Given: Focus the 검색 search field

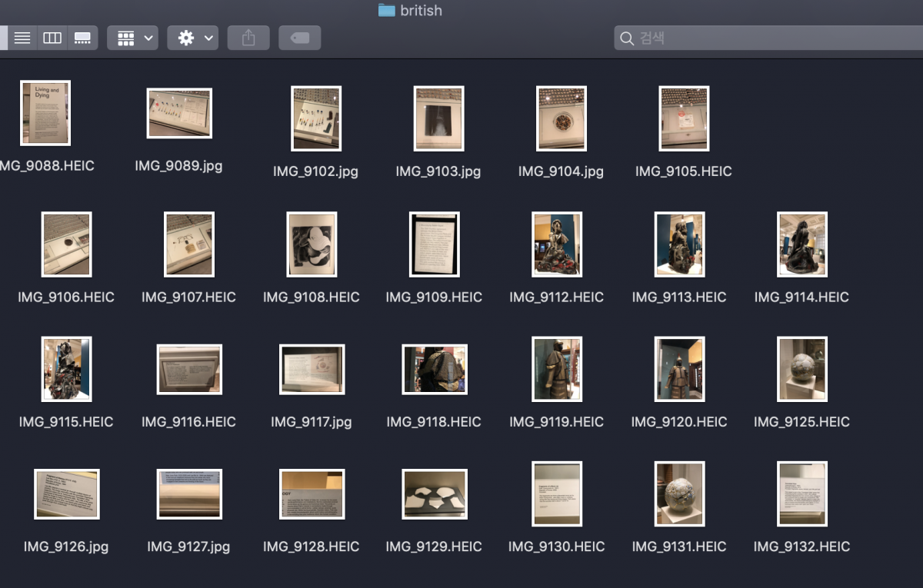Looking at the screenshot, I should tap(768, 38).
